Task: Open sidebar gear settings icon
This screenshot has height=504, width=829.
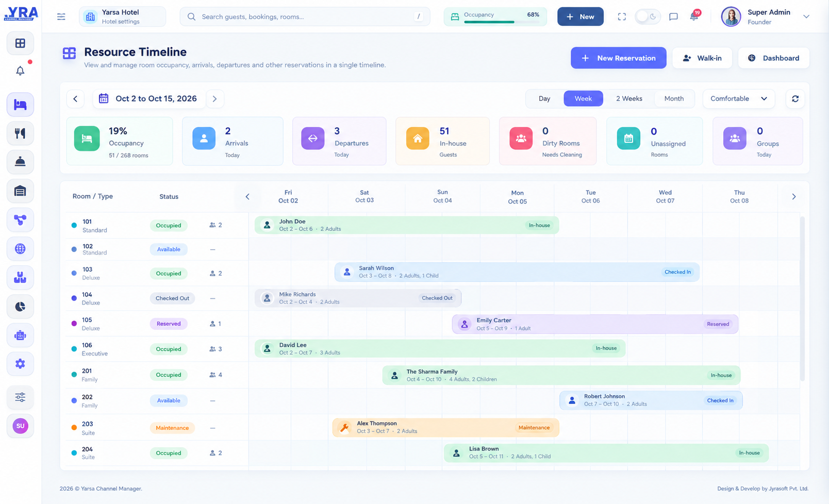Action: tap(20, 364)
